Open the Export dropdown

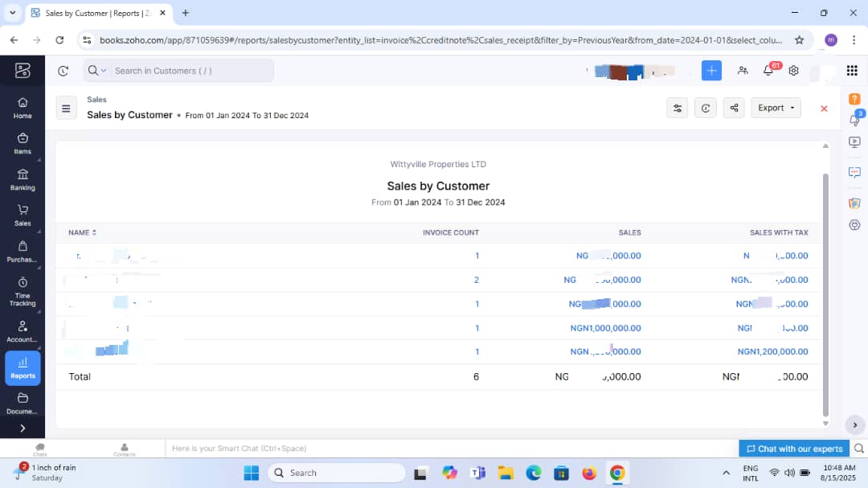776,108
